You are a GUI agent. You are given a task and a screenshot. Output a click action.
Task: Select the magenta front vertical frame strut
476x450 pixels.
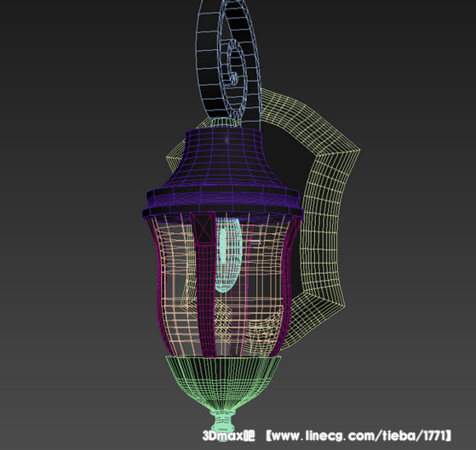tap(204, 285)
